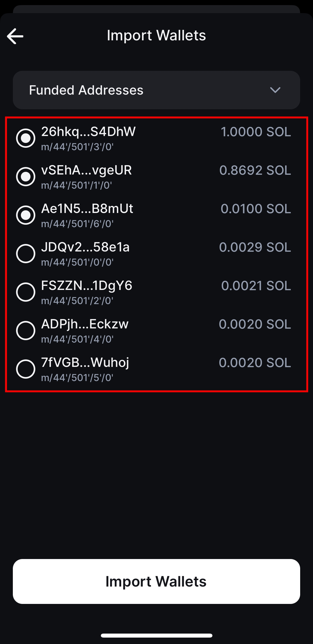Deselect the Ae1N5...B8mUt wallet radio button

(x=26, y=215)
